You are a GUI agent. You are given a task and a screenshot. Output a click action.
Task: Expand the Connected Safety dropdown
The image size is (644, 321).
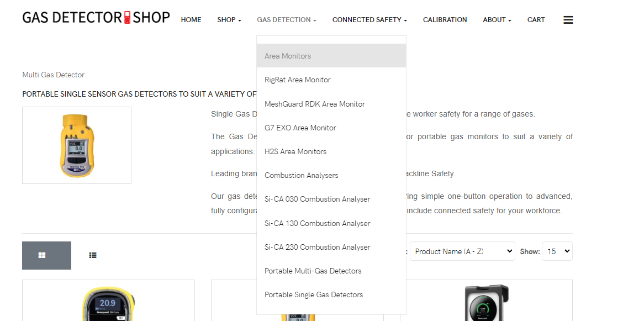pyautogui.click(x=369, y=20)
